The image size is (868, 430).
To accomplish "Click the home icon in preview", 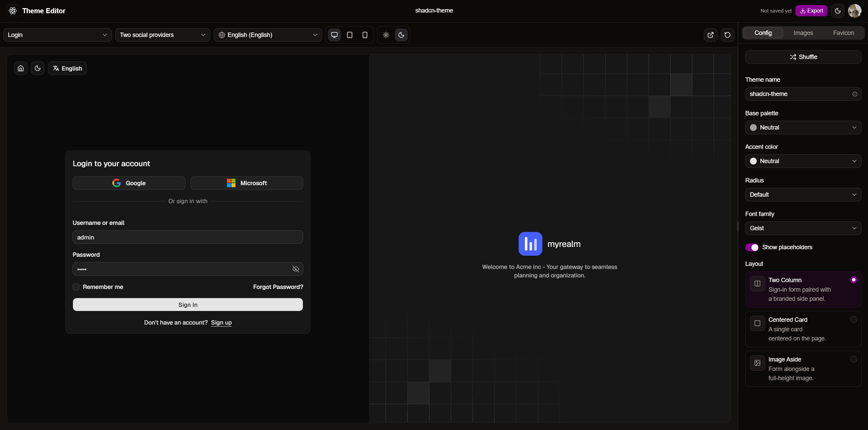I will (21, 68).
